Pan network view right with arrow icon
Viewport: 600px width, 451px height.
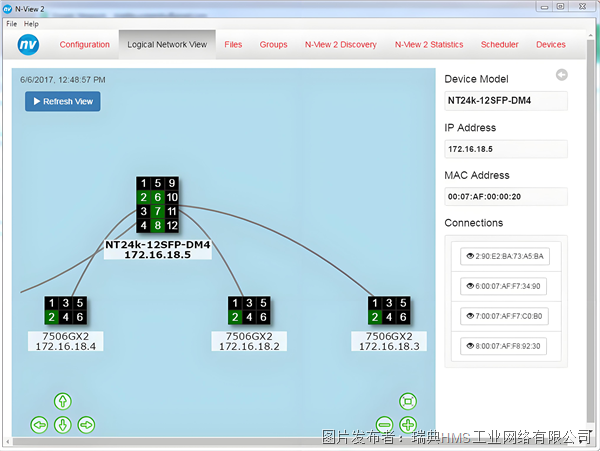tap(86, 425)
